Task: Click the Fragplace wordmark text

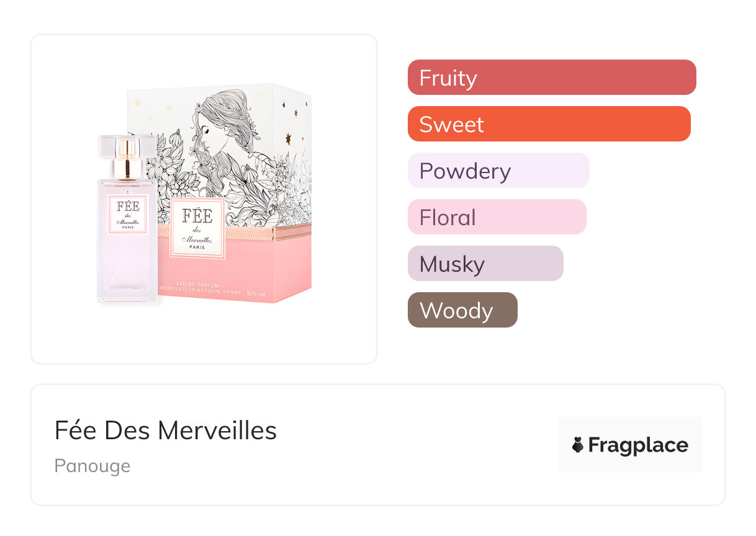Action: (638, 445)
